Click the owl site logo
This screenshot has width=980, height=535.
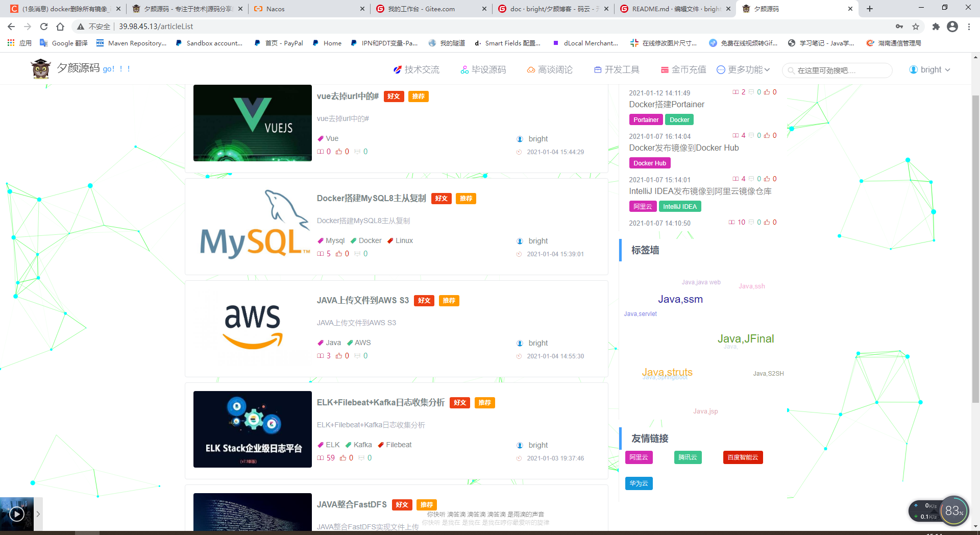41,69
